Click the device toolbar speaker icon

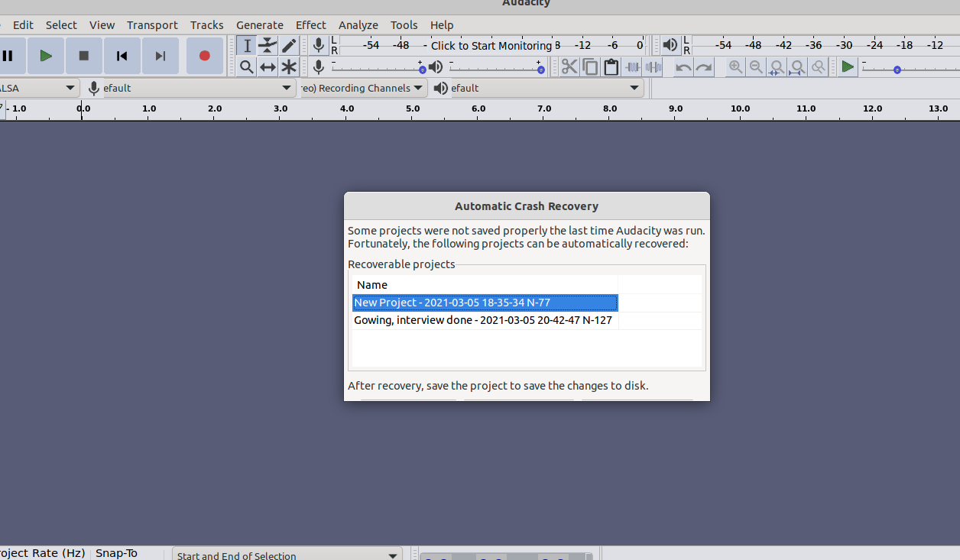click(440, 88)
